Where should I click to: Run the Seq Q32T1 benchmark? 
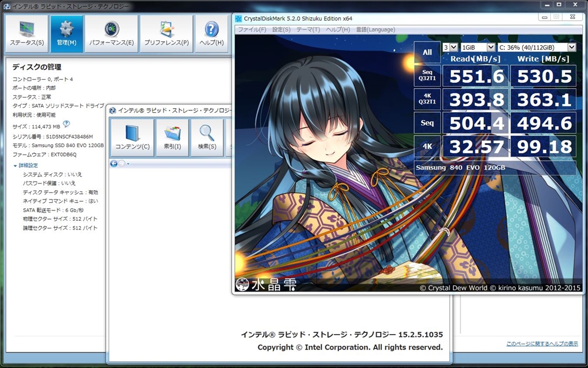[x=427, y=76]
